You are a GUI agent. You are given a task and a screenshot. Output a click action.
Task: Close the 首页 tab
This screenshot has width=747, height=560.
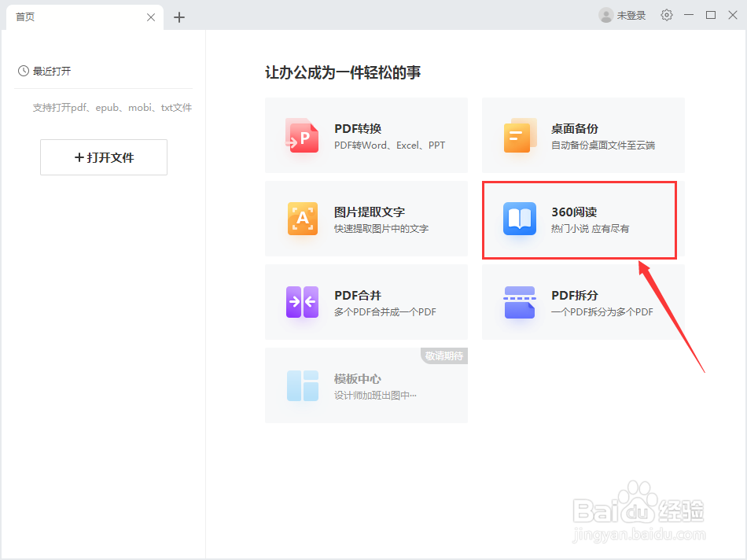tap(151, 17)
